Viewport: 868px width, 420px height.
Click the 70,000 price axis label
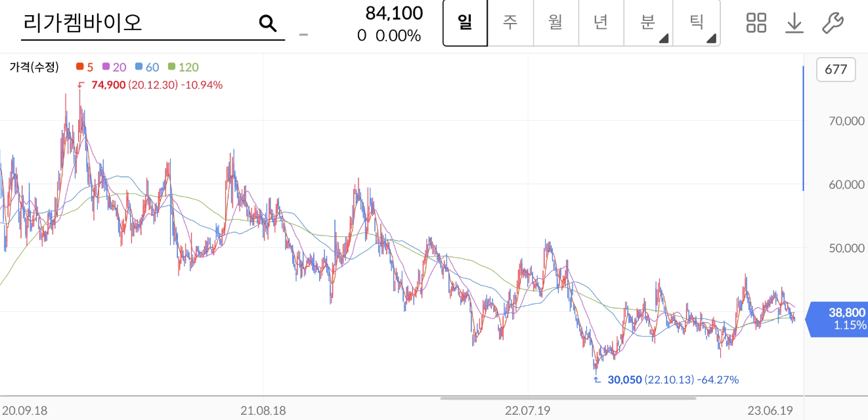click(845, 121)
